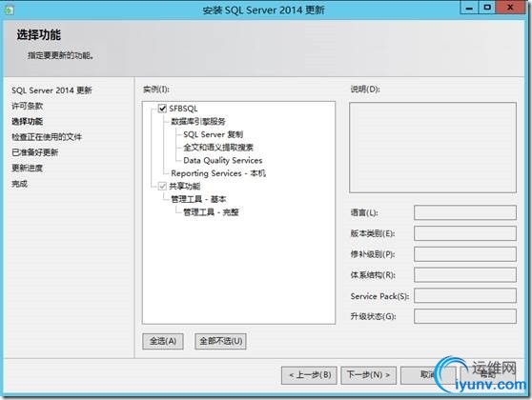Select 全文和语义提取搜索 tree item

218,148
